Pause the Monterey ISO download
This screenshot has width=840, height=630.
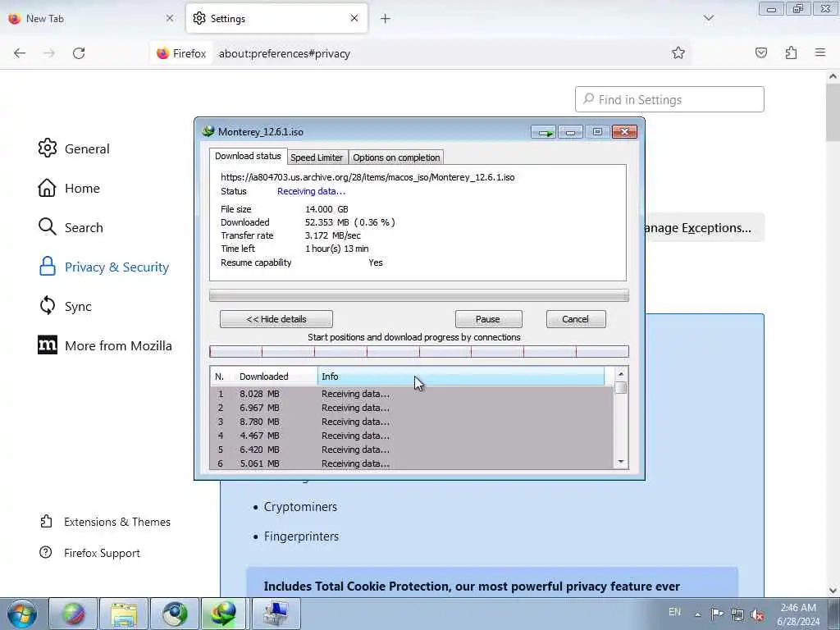(488, 319)
